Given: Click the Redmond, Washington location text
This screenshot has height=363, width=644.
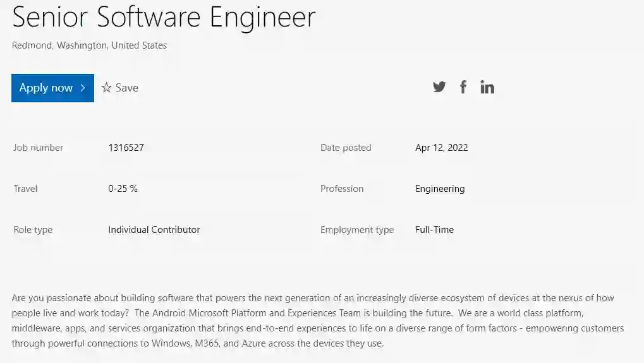Looking at the screenshot, I should (x=89, y=45).
